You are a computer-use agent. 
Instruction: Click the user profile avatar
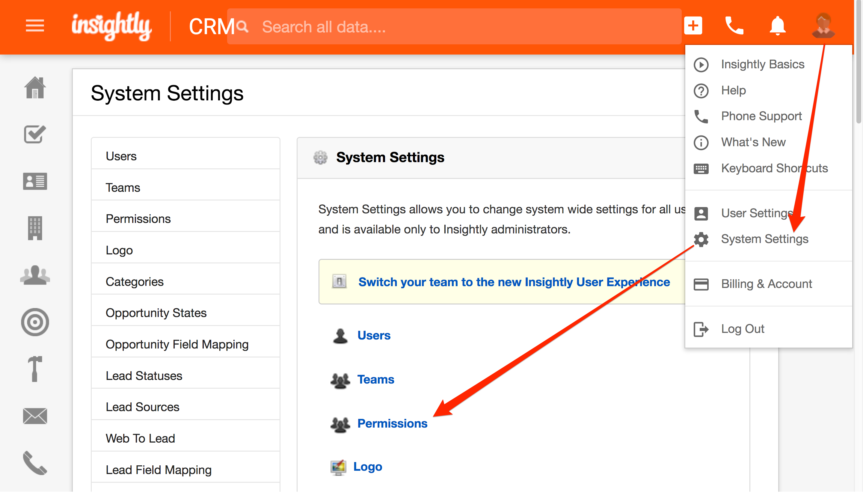pos(823,25)
